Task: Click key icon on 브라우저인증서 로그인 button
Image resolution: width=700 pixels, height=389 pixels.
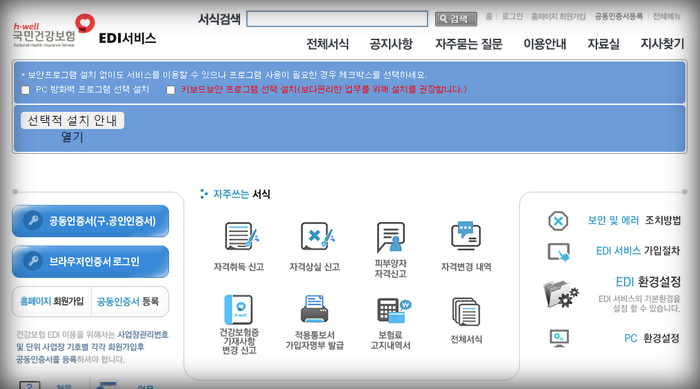Action: point(33,261)
